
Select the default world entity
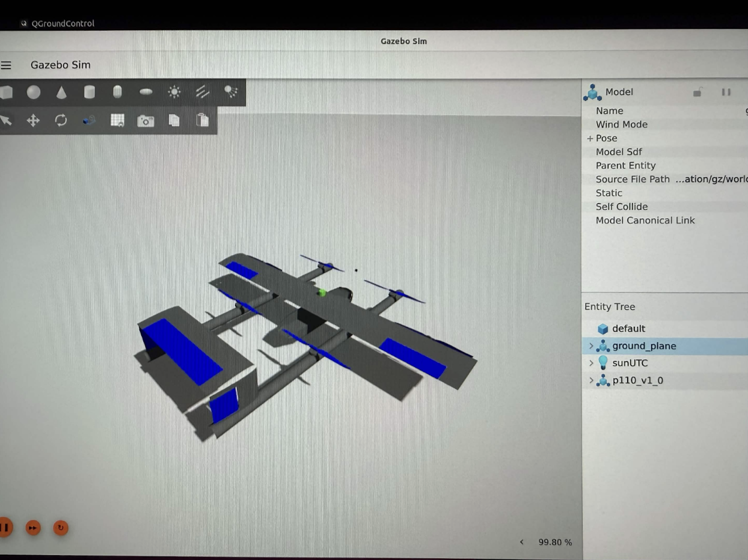coord(628,329)
